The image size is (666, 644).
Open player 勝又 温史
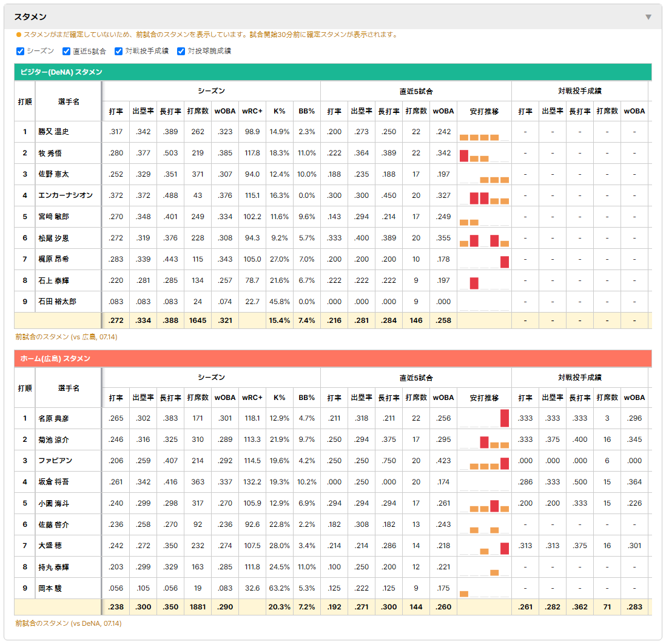click(x=53, y=132)
